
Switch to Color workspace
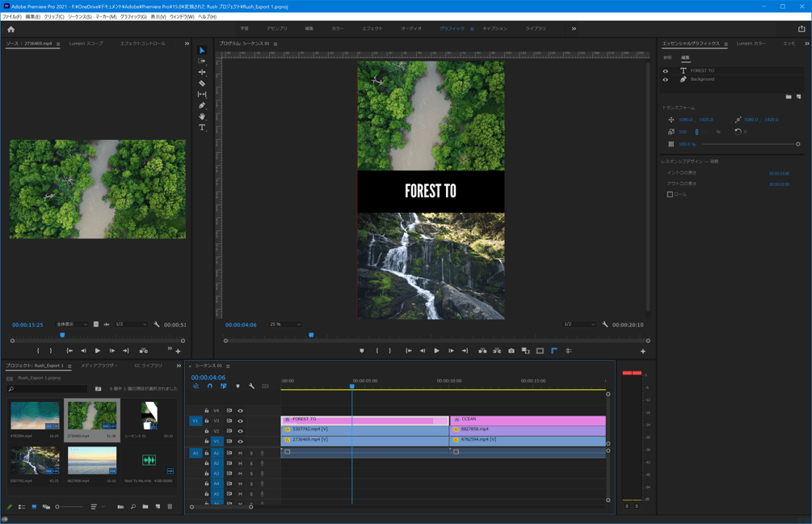pos(338,28)
